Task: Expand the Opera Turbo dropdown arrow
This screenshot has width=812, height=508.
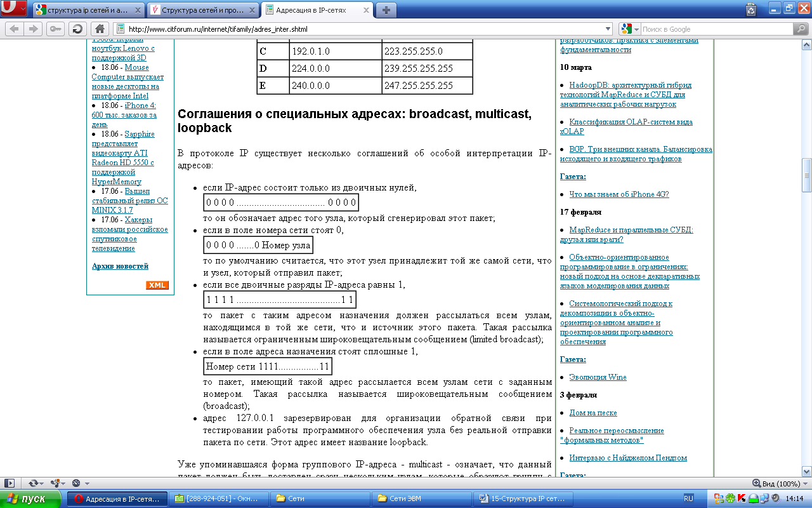Action: (x=86, y=484)
